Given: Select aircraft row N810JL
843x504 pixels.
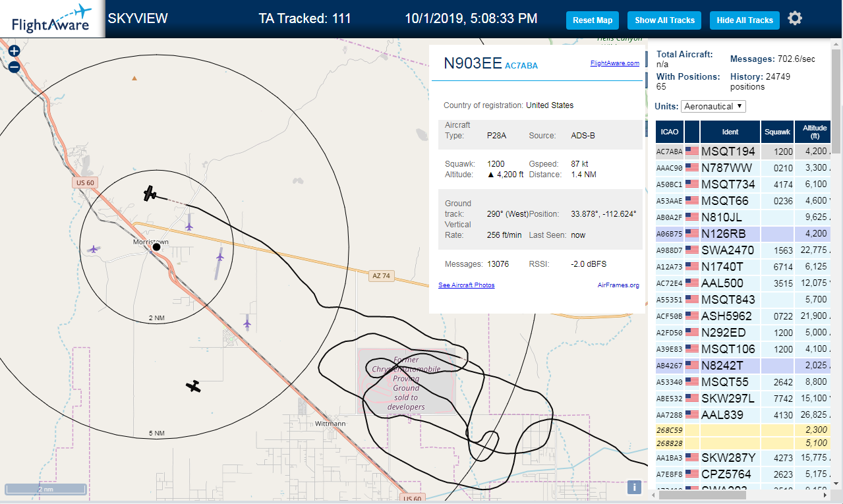Looking at the screenshot, I should coord(743,217).
